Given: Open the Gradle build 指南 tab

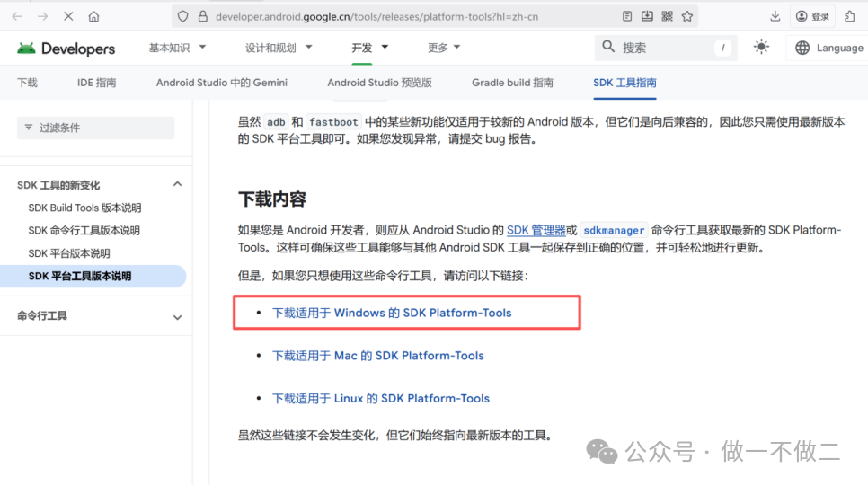Looking at the screenshot, I should pos(512,83).
